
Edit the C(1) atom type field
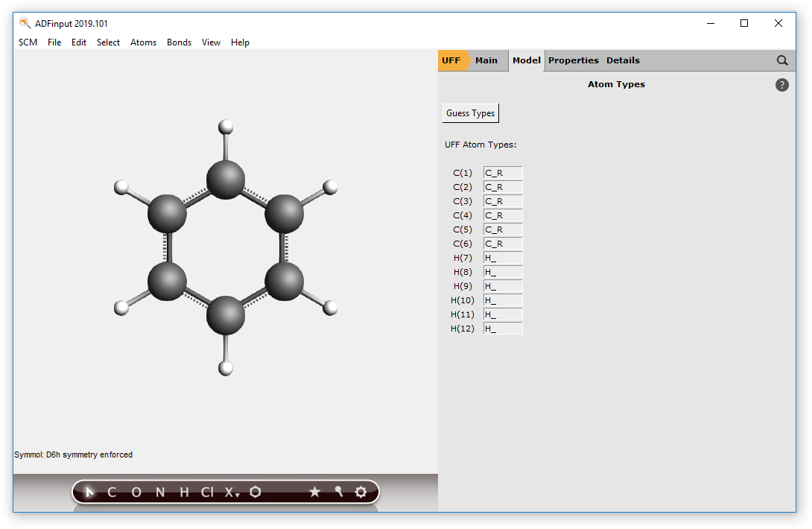point(503,173)
